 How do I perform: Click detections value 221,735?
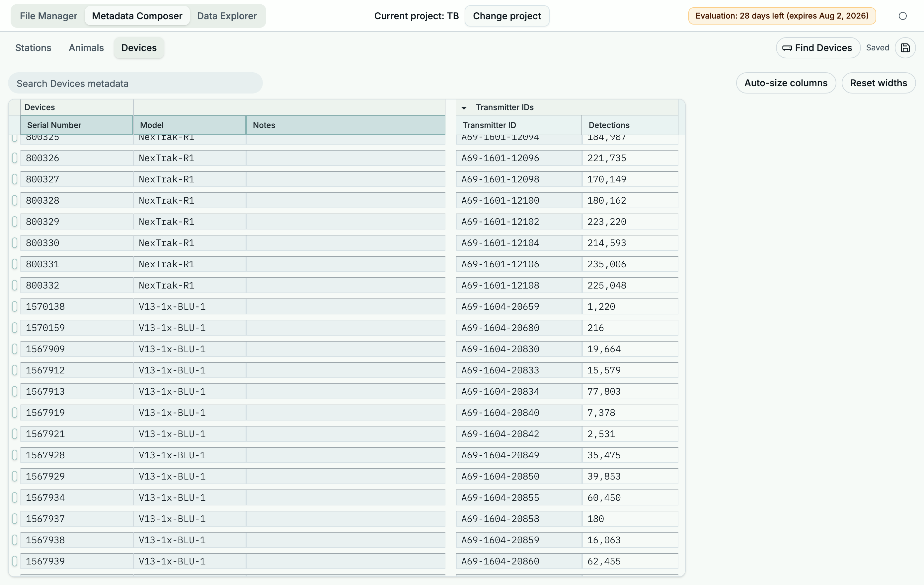(x=630, y=158)
